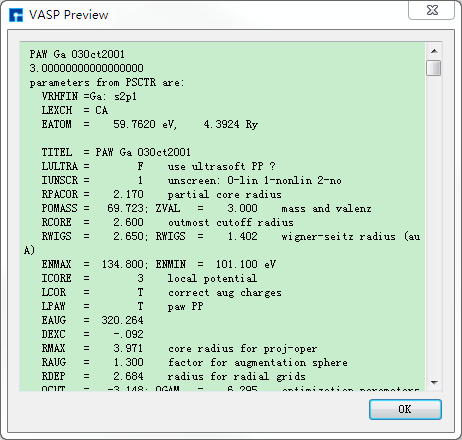Click the LEXCH = CA line

tap(74, 110)
